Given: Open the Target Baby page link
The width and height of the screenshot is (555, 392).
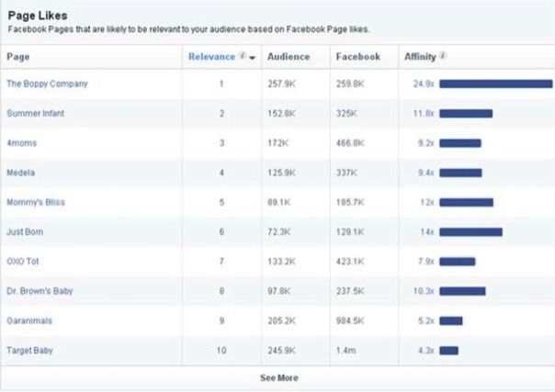Looking at the screenshot, I should pyautogui.click(x=29, y=351).
